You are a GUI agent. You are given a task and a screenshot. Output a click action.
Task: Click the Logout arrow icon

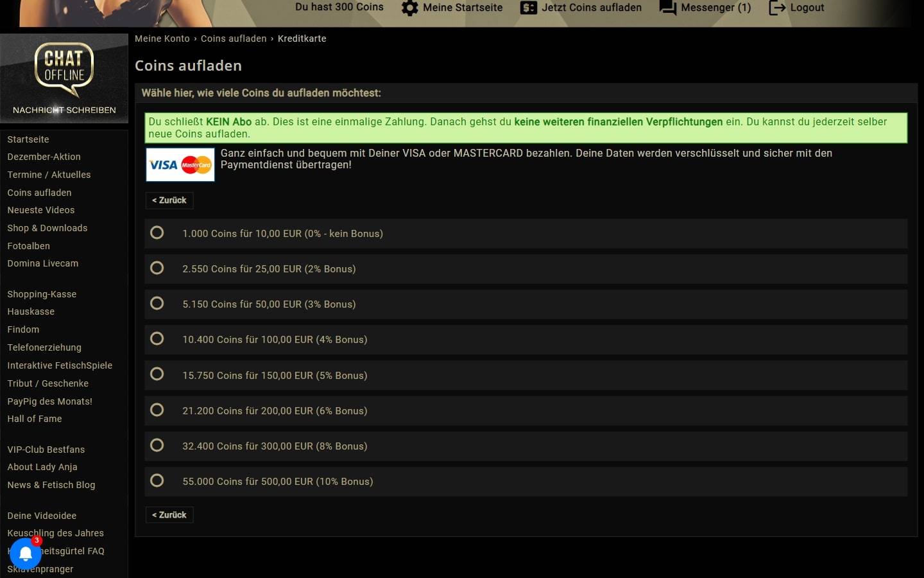(x=777, y=8)
